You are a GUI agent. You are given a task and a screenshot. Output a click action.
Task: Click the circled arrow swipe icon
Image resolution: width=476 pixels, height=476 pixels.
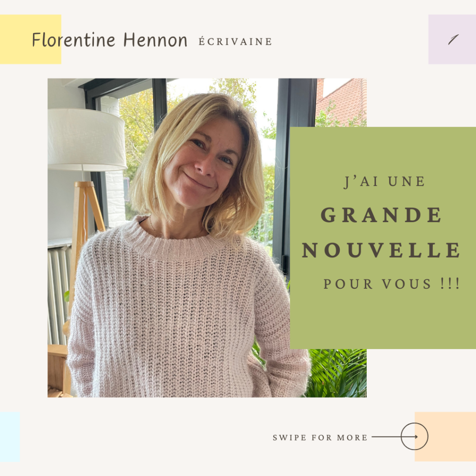[414, 436]
